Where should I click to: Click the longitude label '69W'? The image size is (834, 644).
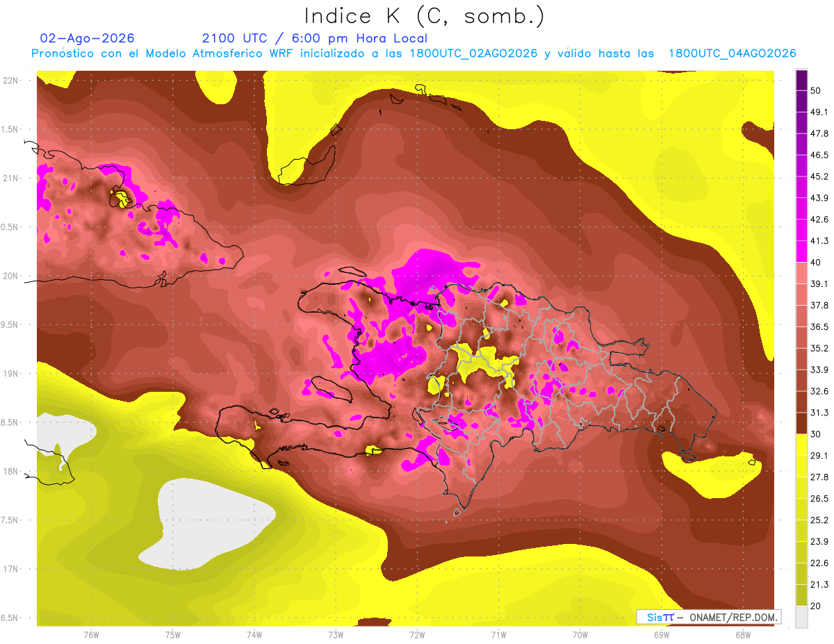click(662, 635)
